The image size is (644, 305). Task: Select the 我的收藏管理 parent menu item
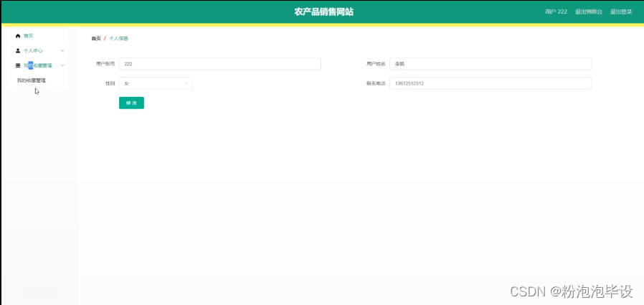(x=37, y=65)
